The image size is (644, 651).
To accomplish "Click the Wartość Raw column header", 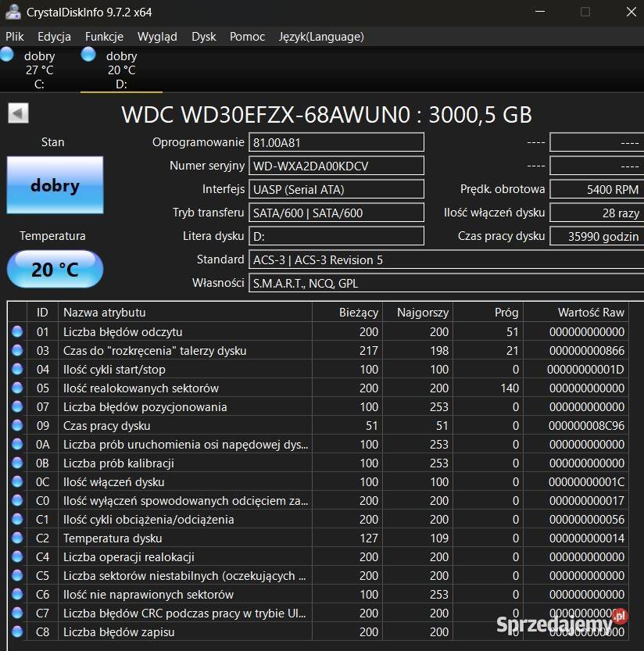I will (x=576, y=313).
